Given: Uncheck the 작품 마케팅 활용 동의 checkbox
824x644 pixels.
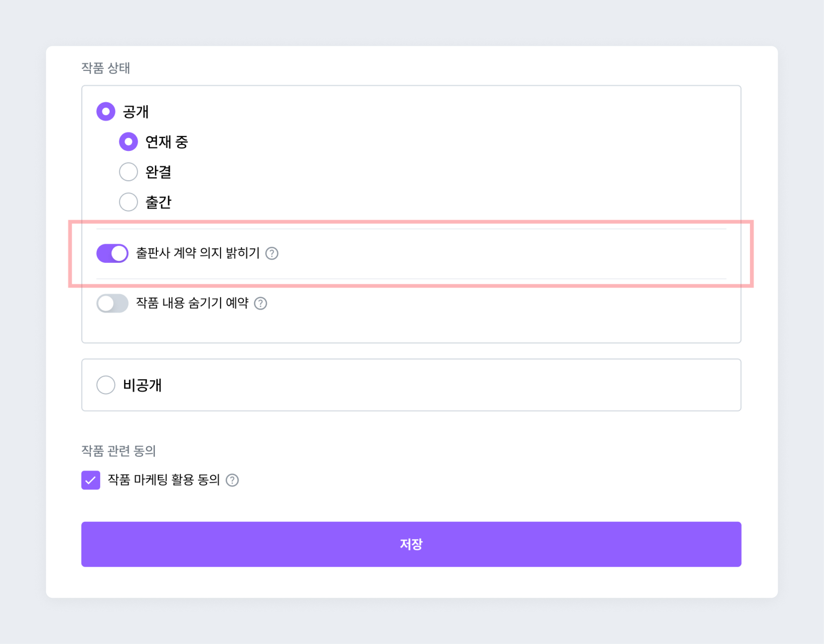Looking at the screenshot, I should [90, 480].
